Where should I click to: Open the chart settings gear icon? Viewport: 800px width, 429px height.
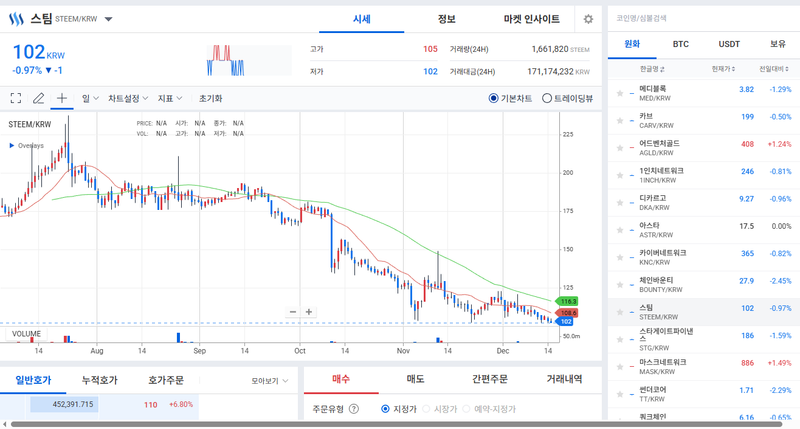tap(588, 19)
